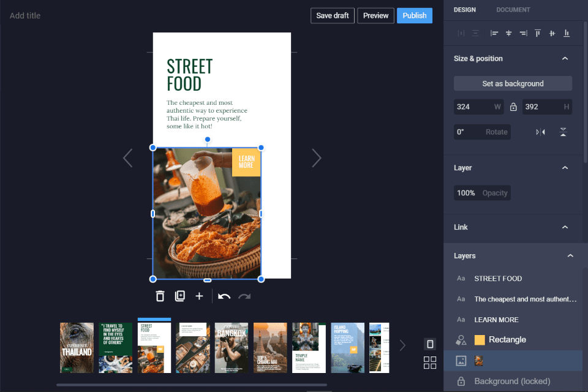588x392 pixels.
Task: Publish the story
Action: click(x=414, y=15)
